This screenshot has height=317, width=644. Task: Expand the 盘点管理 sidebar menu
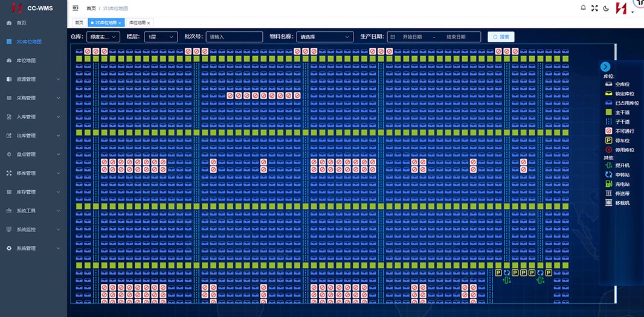click(x=33, y=155)
